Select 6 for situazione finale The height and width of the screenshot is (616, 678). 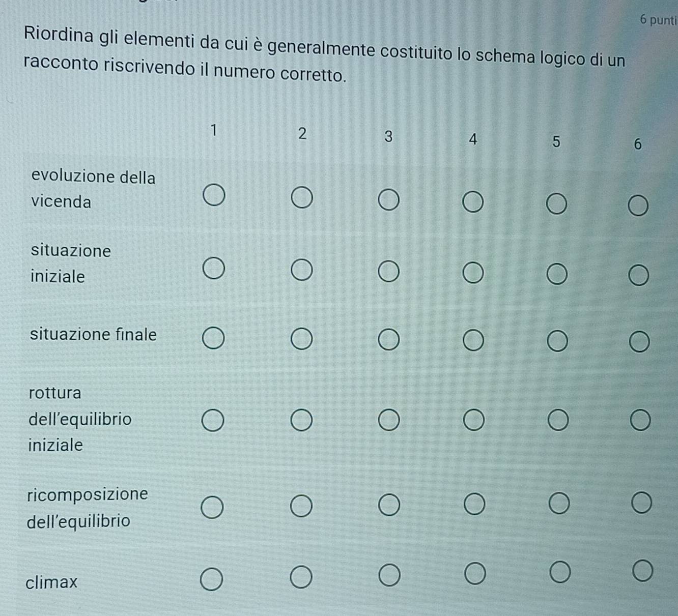coord(639,342)
